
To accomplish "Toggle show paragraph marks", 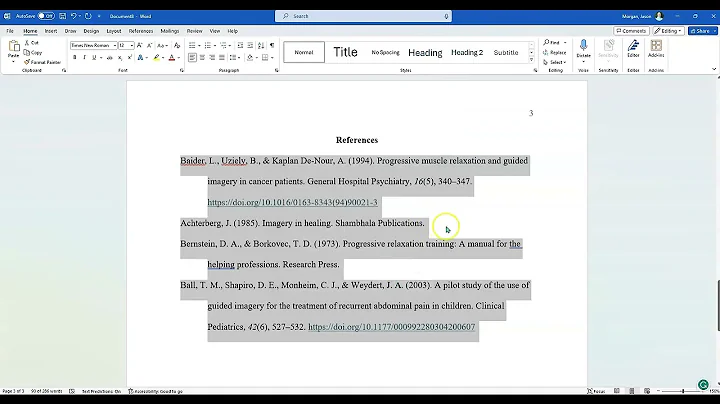I will click(x=272, y=45).
